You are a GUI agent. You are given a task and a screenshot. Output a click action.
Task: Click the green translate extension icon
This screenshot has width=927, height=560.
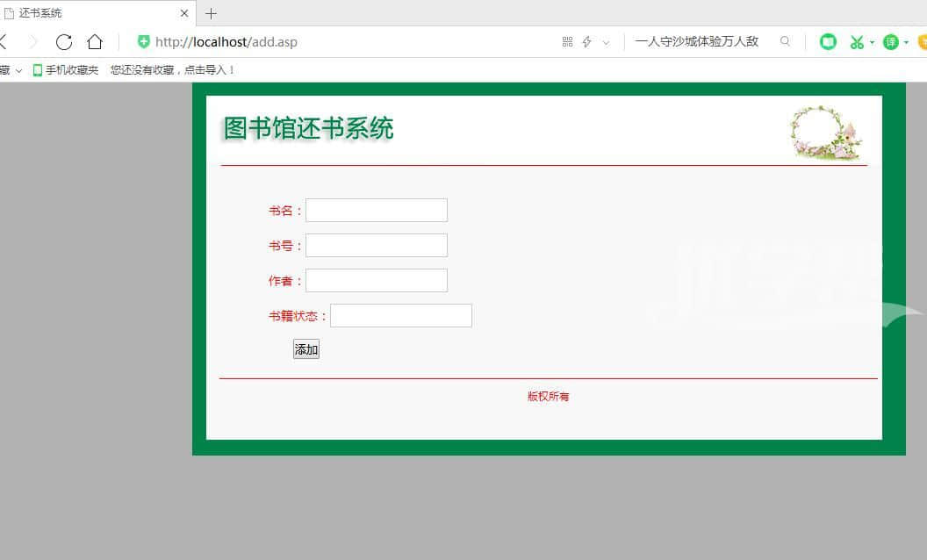890,42
